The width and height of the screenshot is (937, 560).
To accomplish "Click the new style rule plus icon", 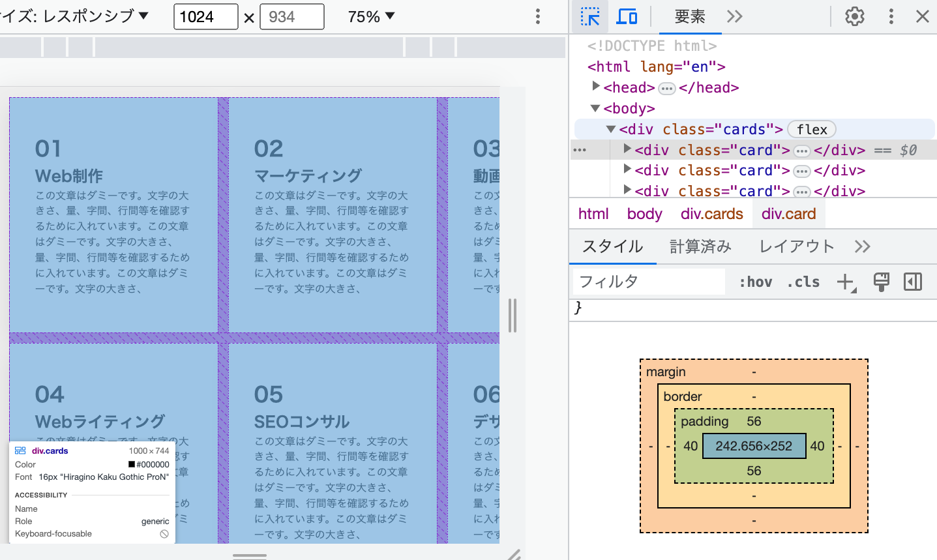I will click(844, 282).
